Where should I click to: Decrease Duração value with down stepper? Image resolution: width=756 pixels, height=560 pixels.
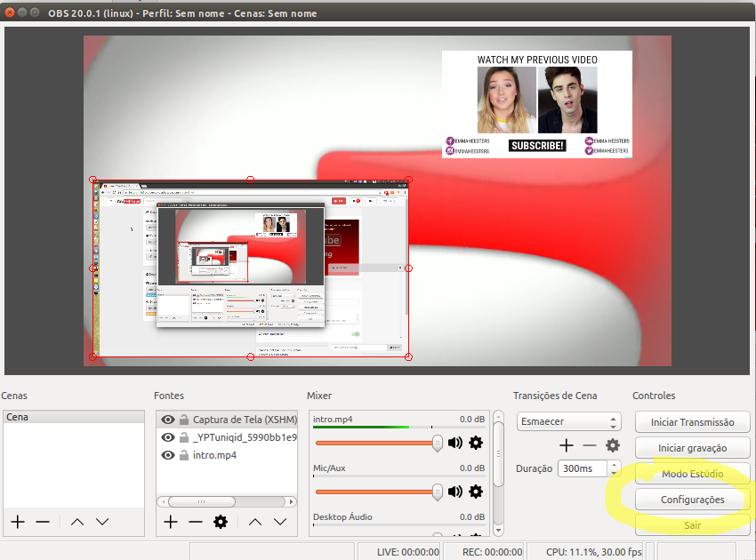click(614, 473)
